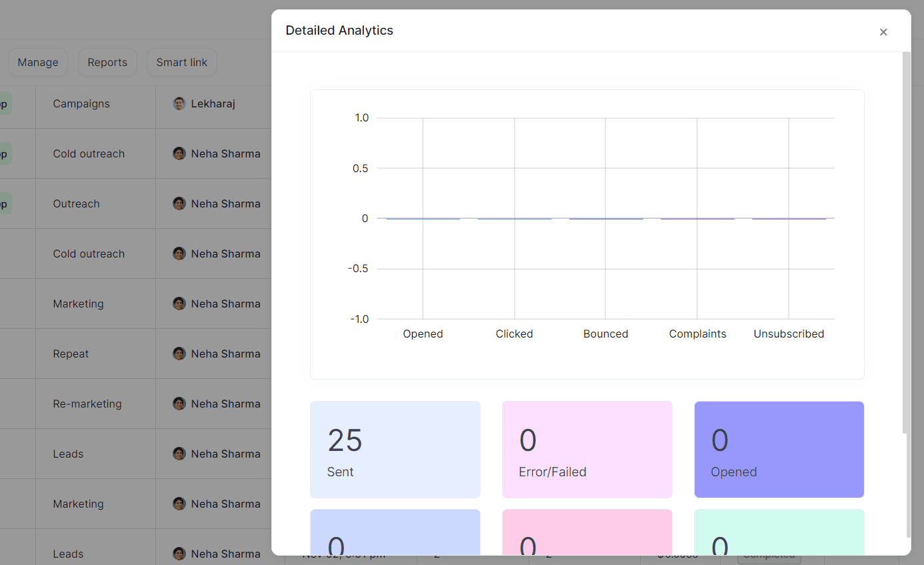Click the blue line at Bounced on chart
This screenshot has height=565, width=924.
[x=605, y=218]
